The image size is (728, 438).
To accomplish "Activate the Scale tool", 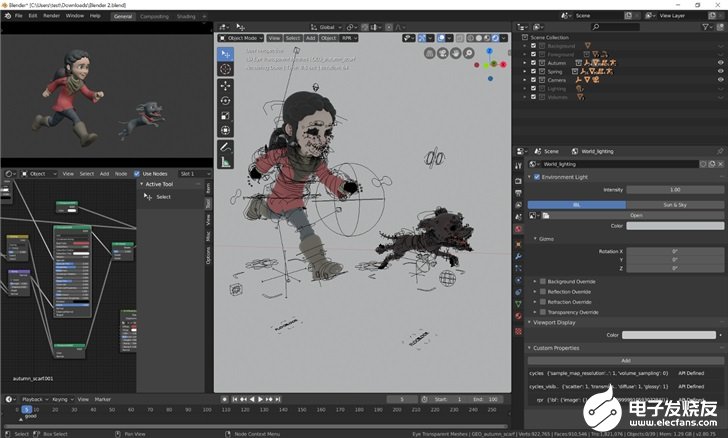I will click(x=226, y=116).
